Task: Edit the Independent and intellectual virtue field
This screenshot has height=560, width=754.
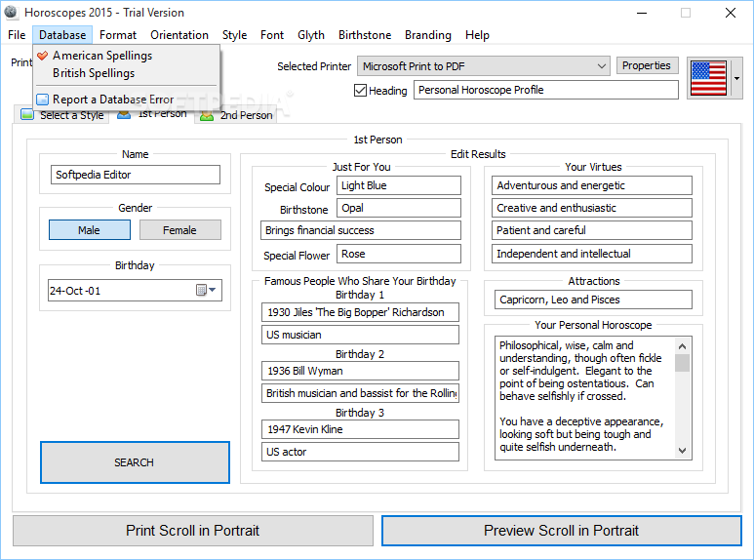Action: 592,254
